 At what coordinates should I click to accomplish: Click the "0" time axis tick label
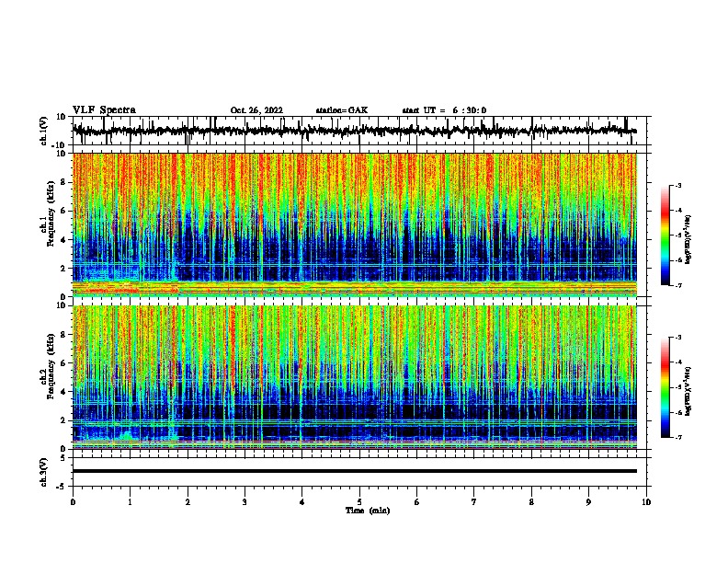click(x=73, y=502)
